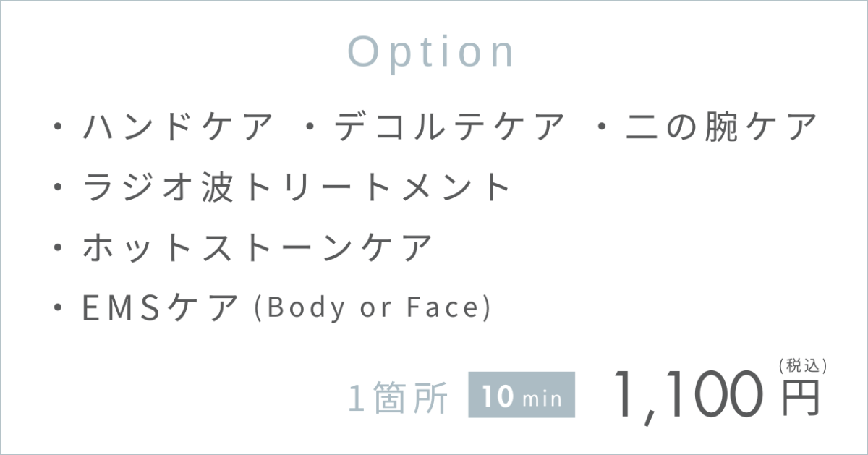
Task: Click the 10 min badge
Action: click(x=522, y=395)
